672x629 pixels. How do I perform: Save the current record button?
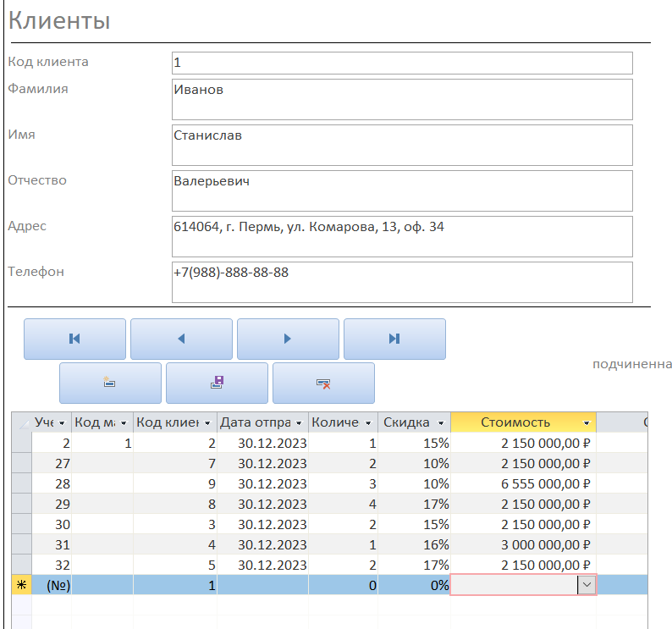[x=217, y=383]
